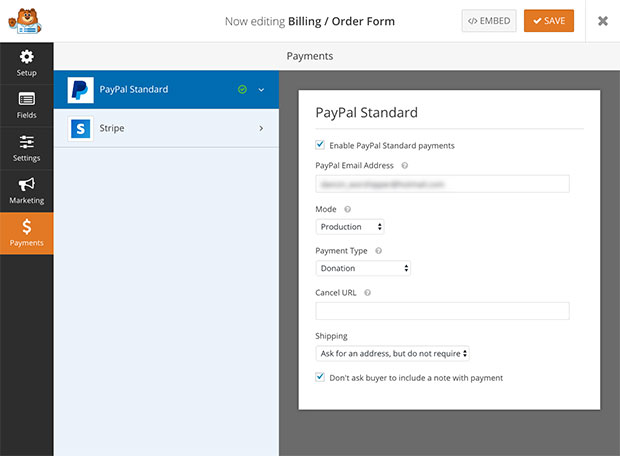Click the Embed button

point(489,21)
